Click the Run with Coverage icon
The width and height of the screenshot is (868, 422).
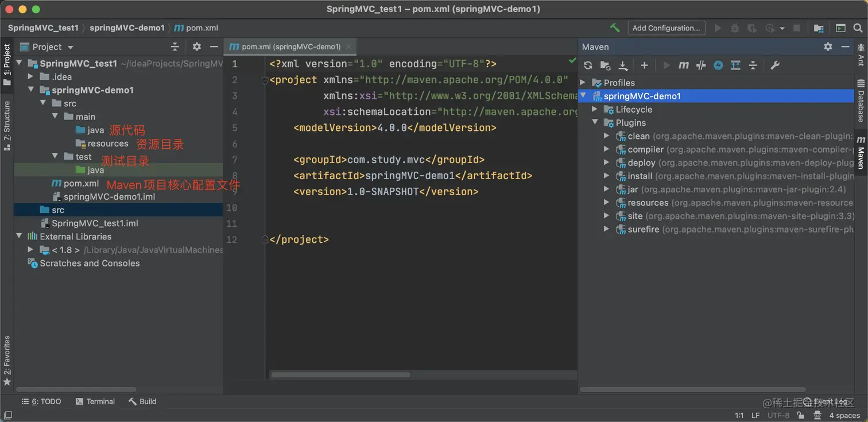(x=751, y=28)
